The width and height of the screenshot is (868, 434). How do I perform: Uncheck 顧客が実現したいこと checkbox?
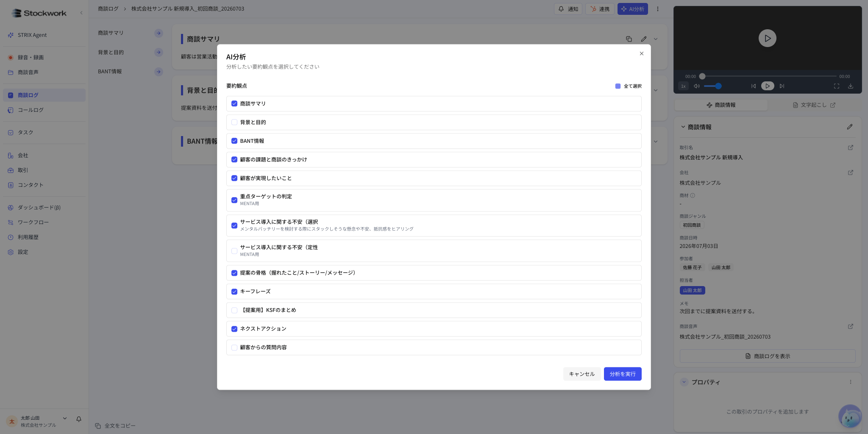pyautogui.click(x=234, y=178)
